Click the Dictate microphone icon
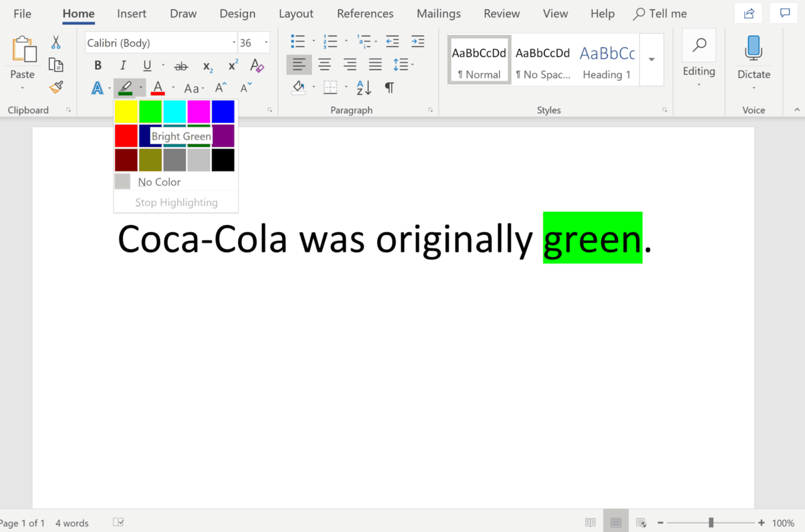The image size is (805, 532). tap(753, 47)
